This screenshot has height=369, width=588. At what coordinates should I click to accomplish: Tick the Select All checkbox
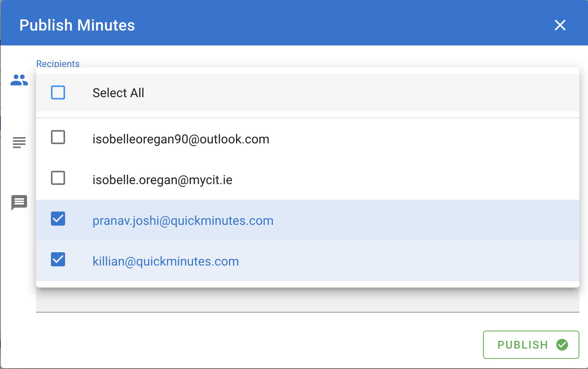[x=58, y=92]
